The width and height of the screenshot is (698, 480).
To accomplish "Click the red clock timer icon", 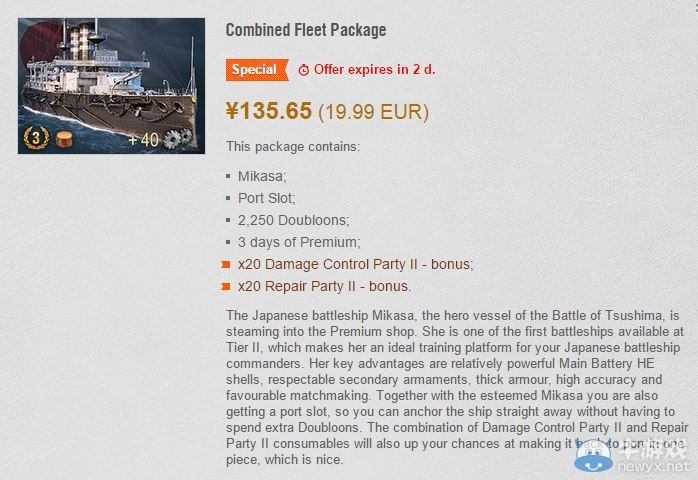I will [303, 70].
